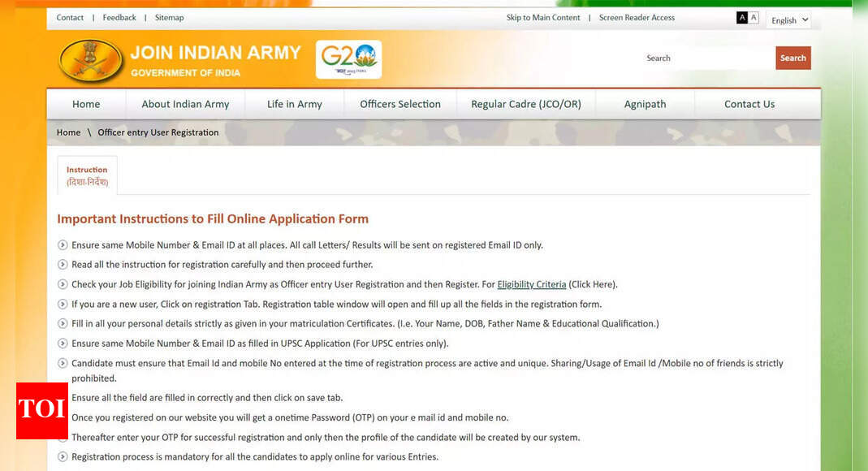This screenshot has width=868, height=471.
Task: Open the Feedback page
Action: 119,17
